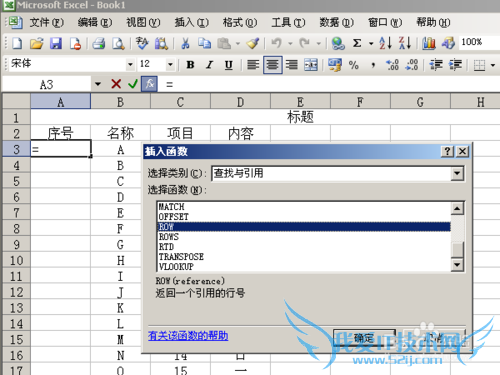
Task: Cancel formula entry with red X
Action: click(116, 84)
